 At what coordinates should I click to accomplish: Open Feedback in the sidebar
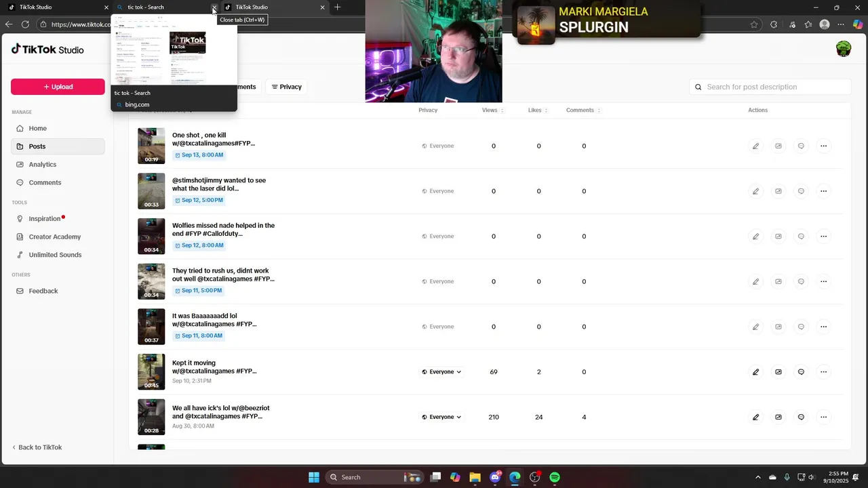(58, 291)
